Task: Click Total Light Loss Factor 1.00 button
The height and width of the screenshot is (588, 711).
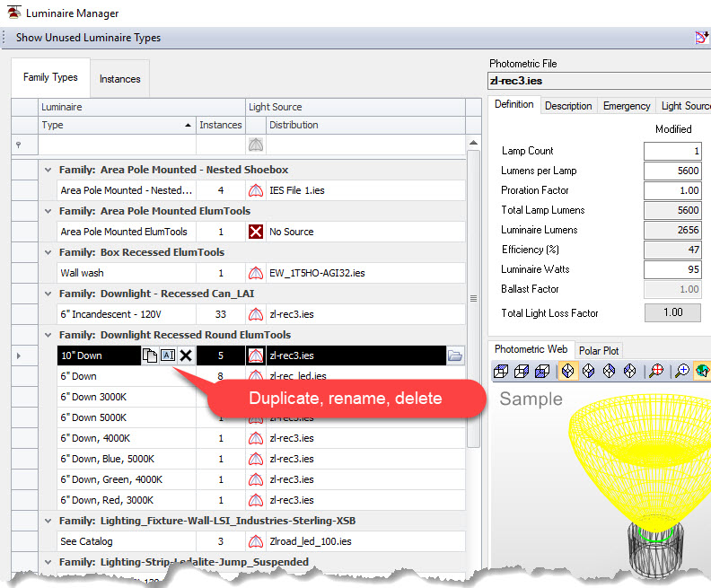Action: 672,312
